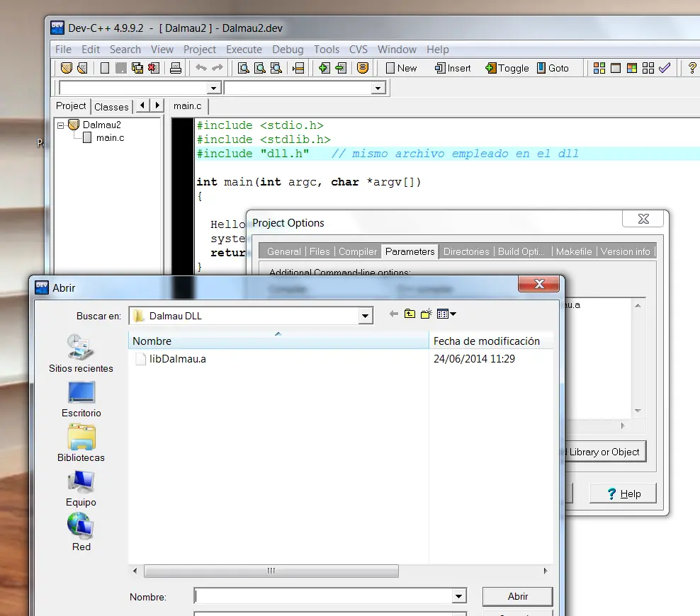
Task: Click the Abrir button
Action: pyautogui.click(x=517, y=596)
